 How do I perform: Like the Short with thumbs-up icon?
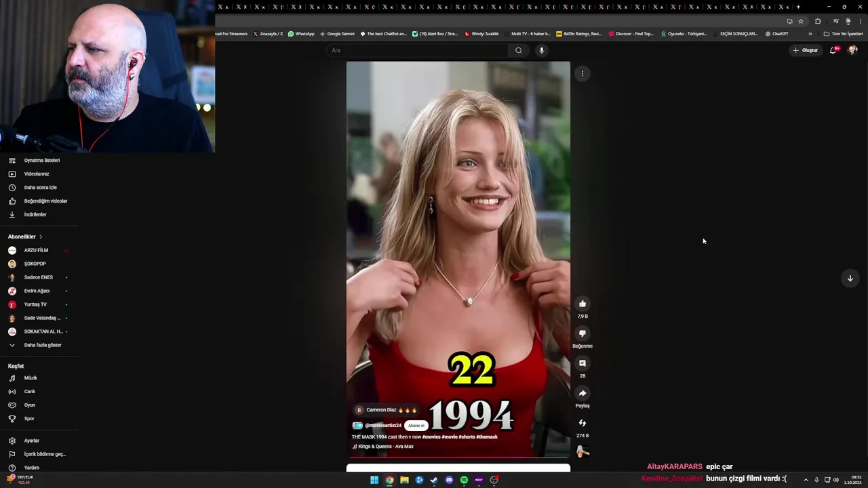(x=582, y=304)
